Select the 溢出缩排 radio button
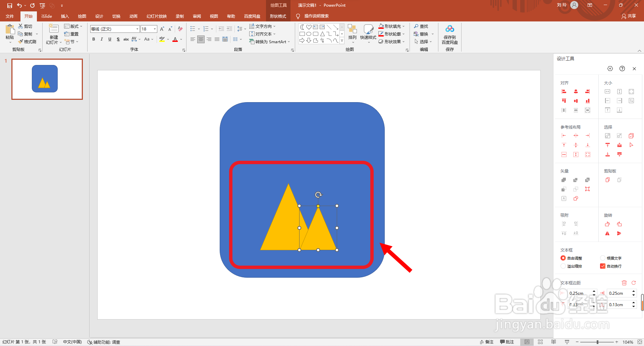Image resolution: width=644 pixels, height=346 pixels. pyautogui.click(x=563, y=266)
